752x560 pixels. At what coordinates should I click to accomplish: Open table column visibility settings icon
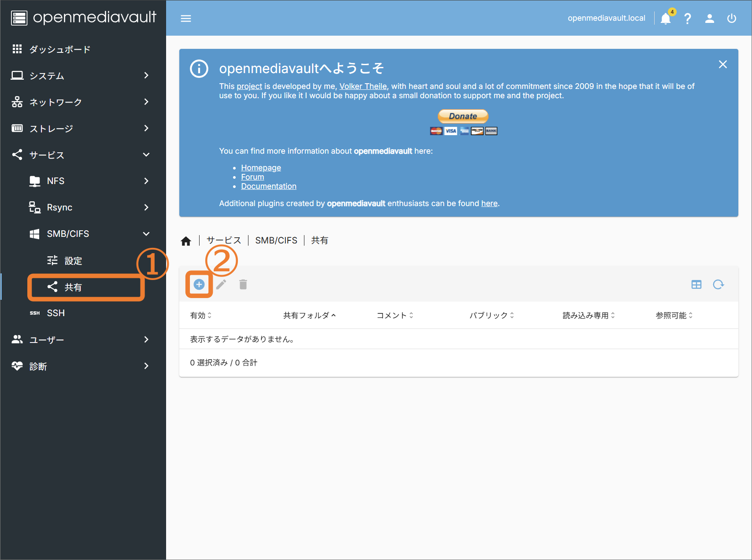click(696, 284)
